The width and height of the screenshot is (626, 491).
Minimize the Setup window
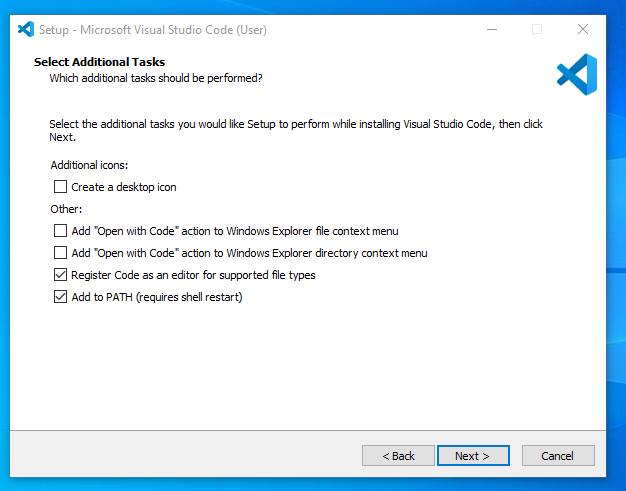pos(492,29)
